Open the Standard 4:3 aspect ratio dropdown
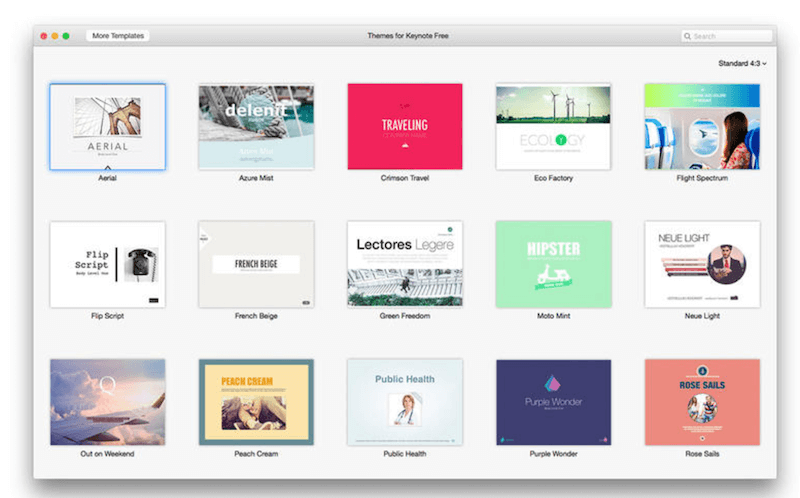The height and width of the screenshot is (498, 800). pos(742,63)
